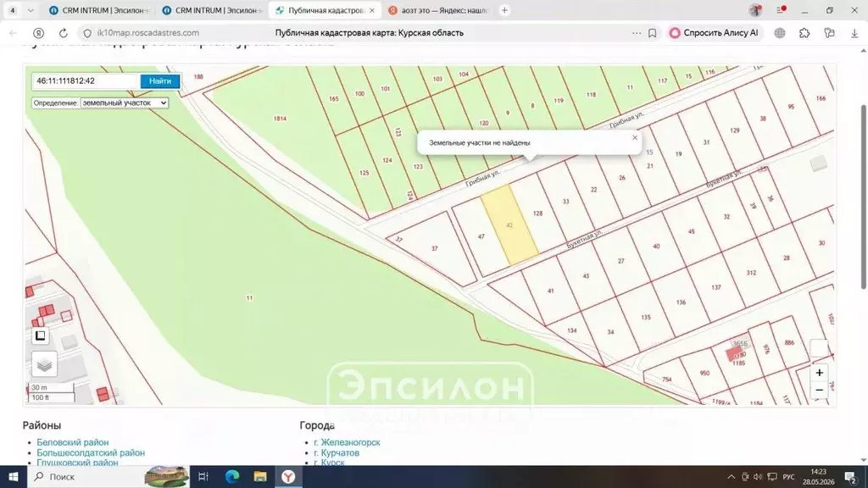Click the ik10map.roscadastres.com address bar

(147, 33)
